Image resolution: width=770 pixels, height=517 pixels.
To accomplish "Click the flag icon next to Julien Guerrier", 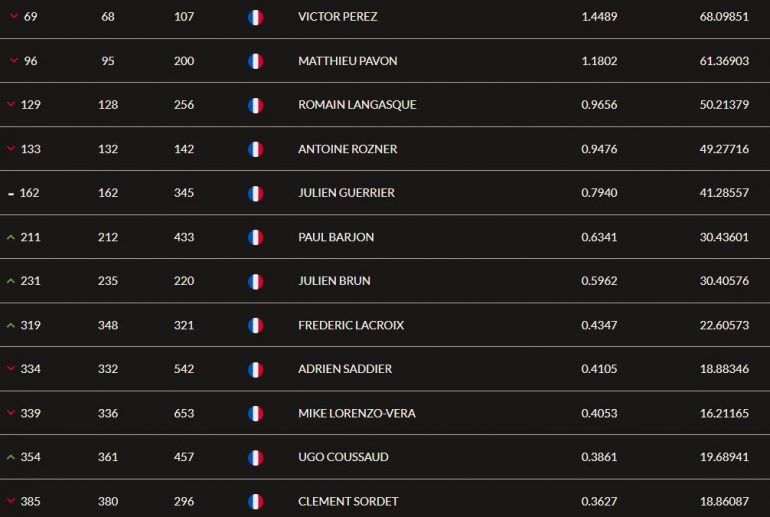I will pos(255,193).
